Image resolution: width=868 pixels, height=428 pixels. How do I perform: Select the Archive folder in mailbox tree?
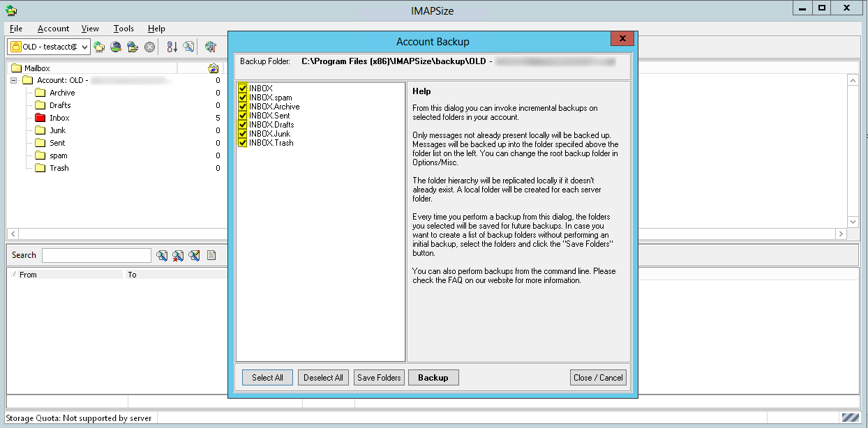[x=62, y=93]
